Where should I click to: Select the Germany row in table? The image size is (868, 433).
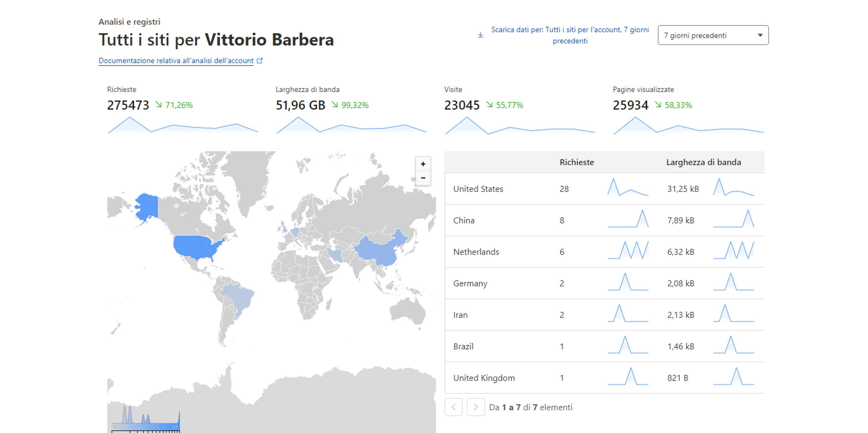point(604,283)
